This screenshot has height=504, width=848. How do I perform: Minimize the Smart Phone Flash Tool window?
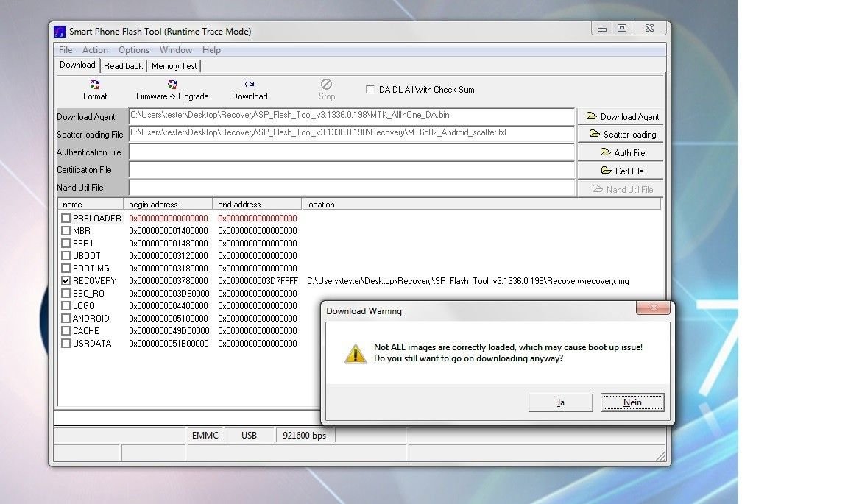pos(602,28)
